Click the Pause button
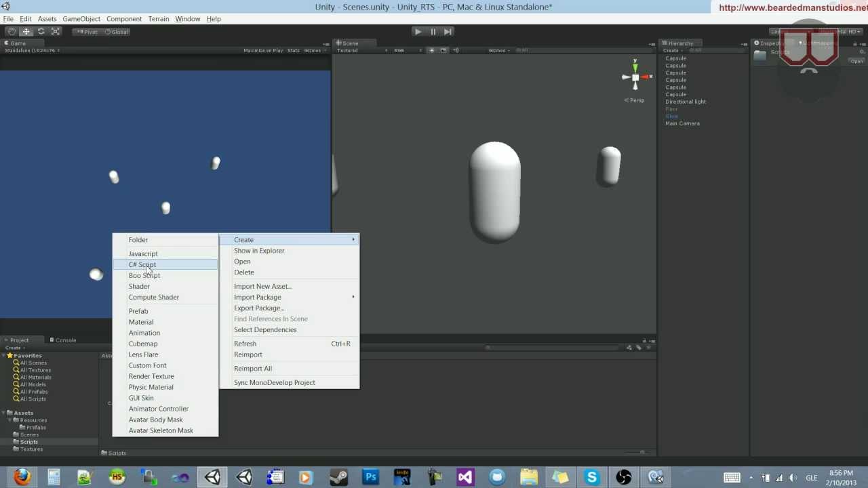Image resolution: width=868 pixels, height=488 pixels. point(433,31)
